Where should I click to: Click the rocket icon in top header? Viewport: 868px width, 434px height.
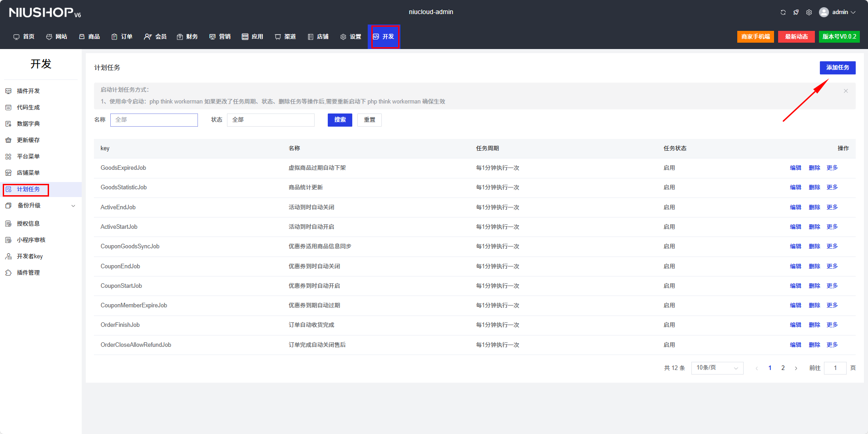click(796, 12)
